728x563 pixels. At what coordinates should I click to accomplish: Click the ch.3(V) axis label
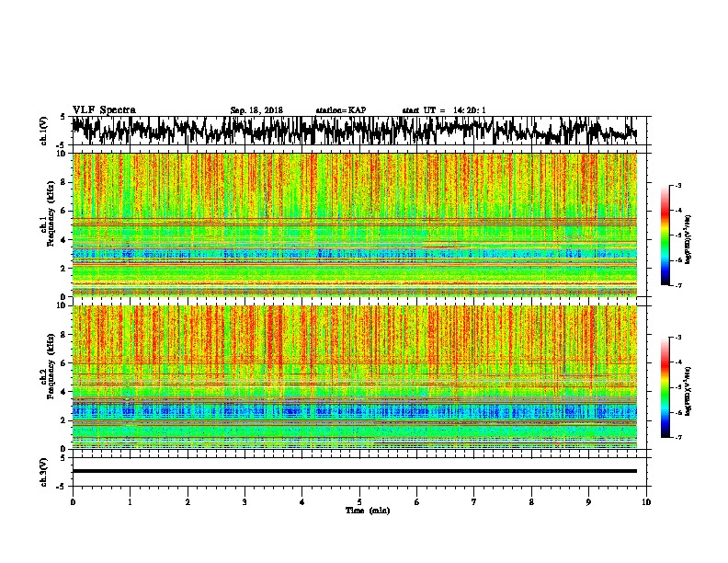[x=44, y=472]
